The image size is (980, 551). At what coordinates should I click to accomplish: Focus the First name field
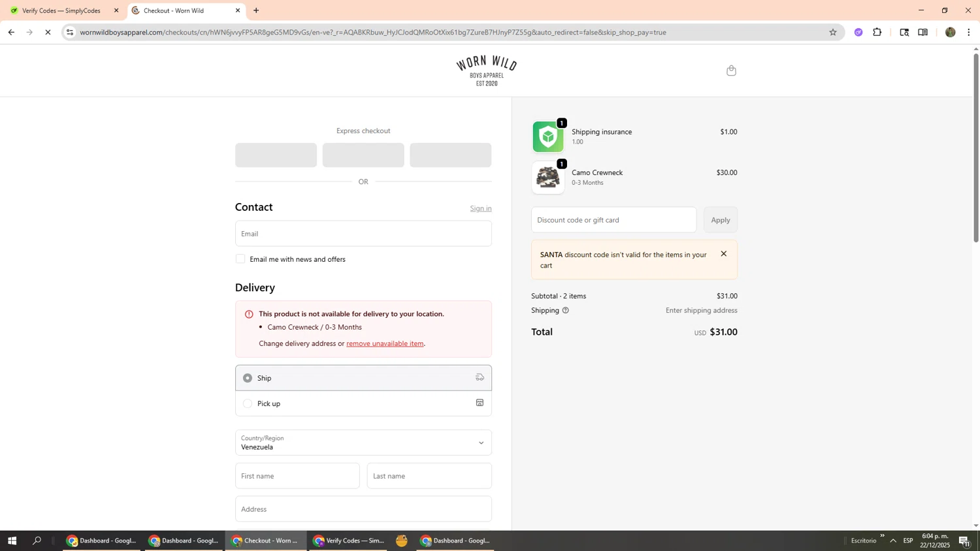pos(297,476)
